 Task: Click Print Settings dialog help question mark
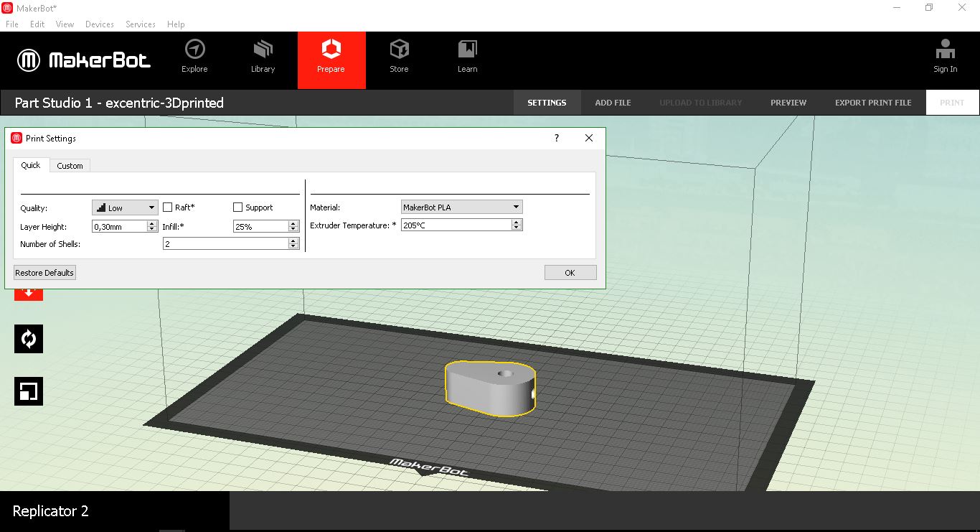pos(557,138)
